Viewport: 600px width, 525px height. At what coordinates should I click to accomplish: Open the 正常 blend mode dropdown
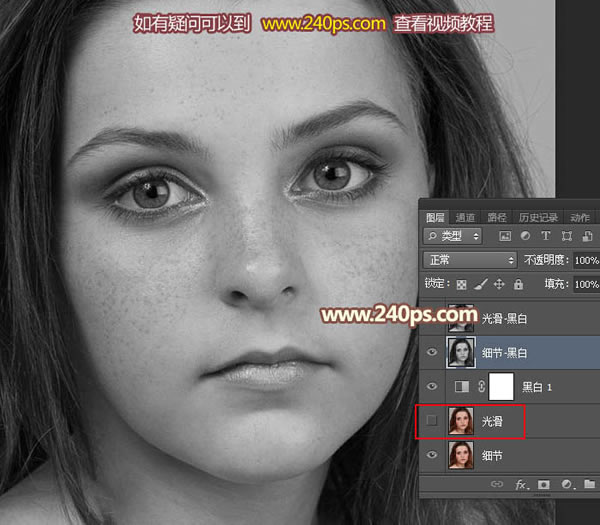point(470,260)
